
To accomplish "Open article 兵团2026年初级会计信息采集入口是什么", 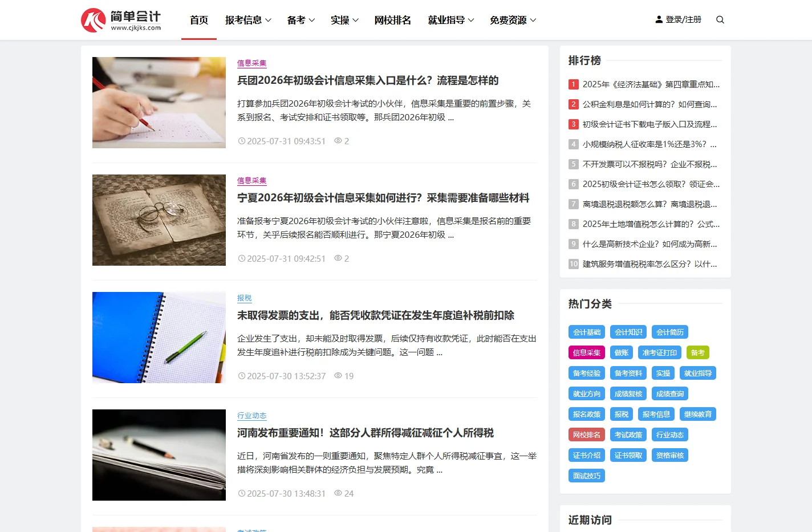I will 368,80.
